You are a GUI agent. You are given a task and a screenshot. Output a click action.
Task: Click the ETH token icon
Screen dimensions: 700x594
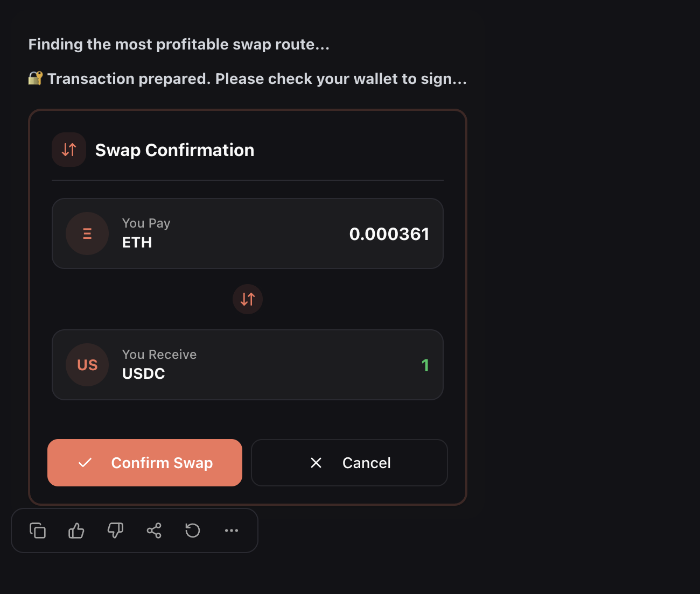click(87, 234)
